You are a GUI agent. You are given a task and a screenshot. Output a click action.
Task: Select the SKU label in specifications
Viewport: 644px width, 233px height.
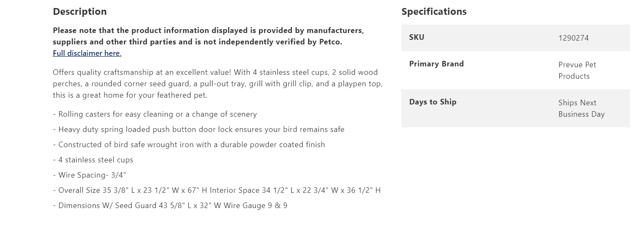coord(416,37)
